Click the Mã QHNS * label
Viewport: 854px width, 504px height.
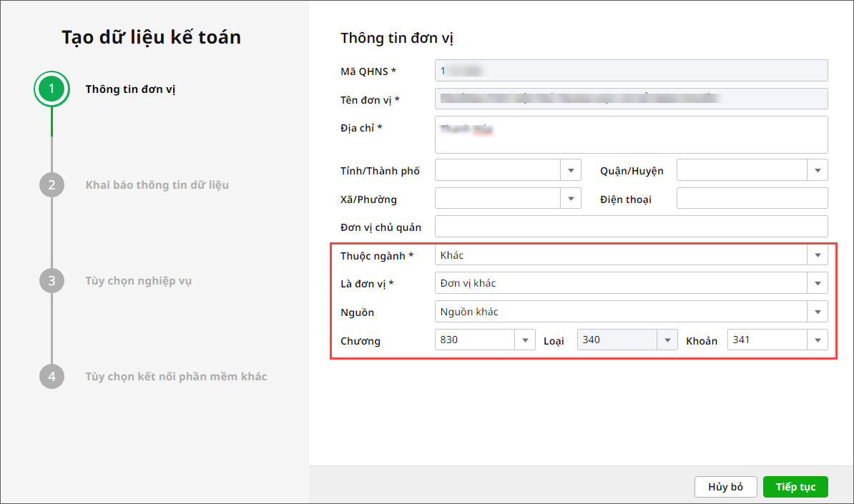point(368,71)
